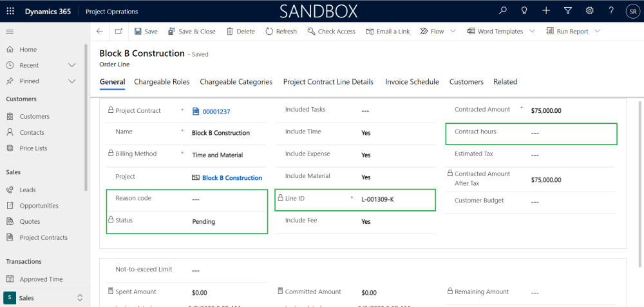Image resolution: width=644 pixels, height=307 pixels.
Task: Click the Included Tasks field
Action: (355, 111)
